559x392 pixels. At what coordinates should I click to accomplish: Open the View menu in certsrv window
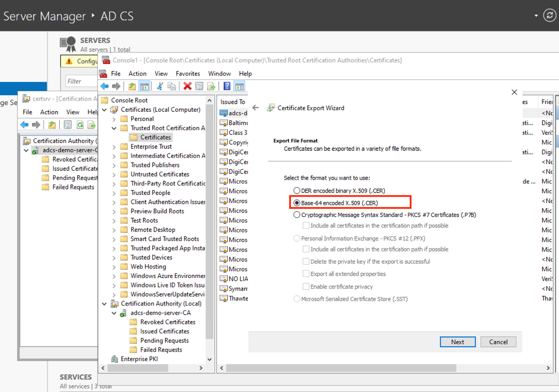(x=72, y=112)
